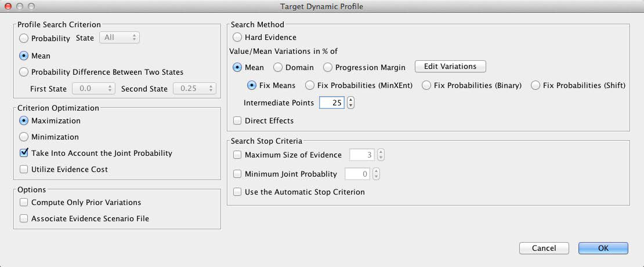
Task: Enable the Direct Effects checkbox
Action: tap(237, 121)
